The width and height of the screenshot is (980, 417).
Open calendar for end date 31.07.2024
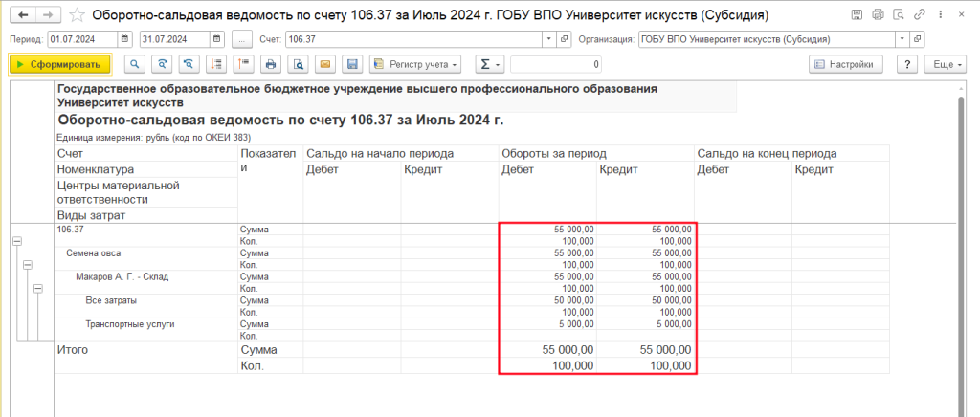point(217,39)
